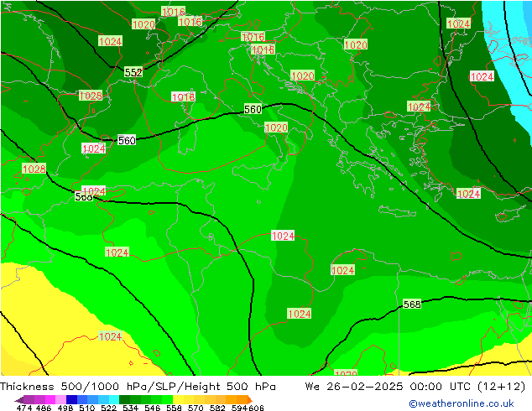The width and height of the screenshot is (532, 411).
Task: Pick the bright yellow legend swatch after green
Action: coord(178,399)
